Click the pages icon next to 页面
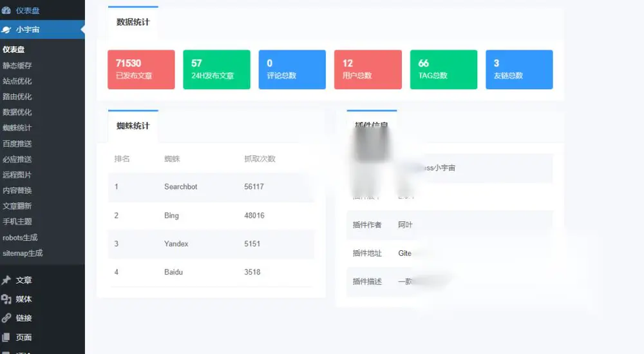 coord(6,337)
